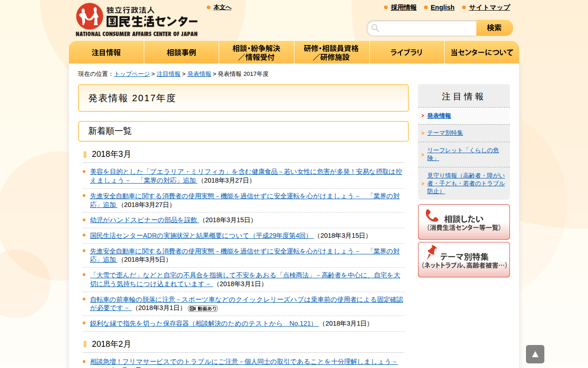Open the テーマ別特集 pushpin banner
Image resolution: width=588 pixels, height=368 pixels.
point(464,260)
